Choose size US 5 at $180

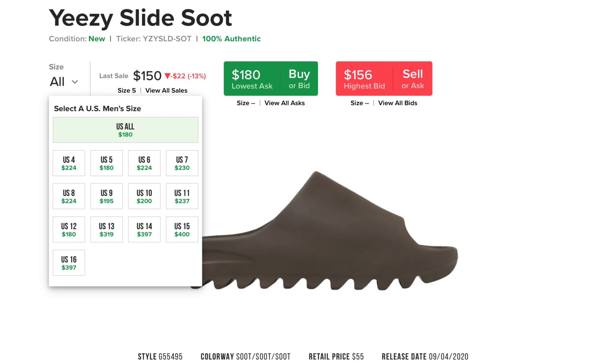point(106,163)
